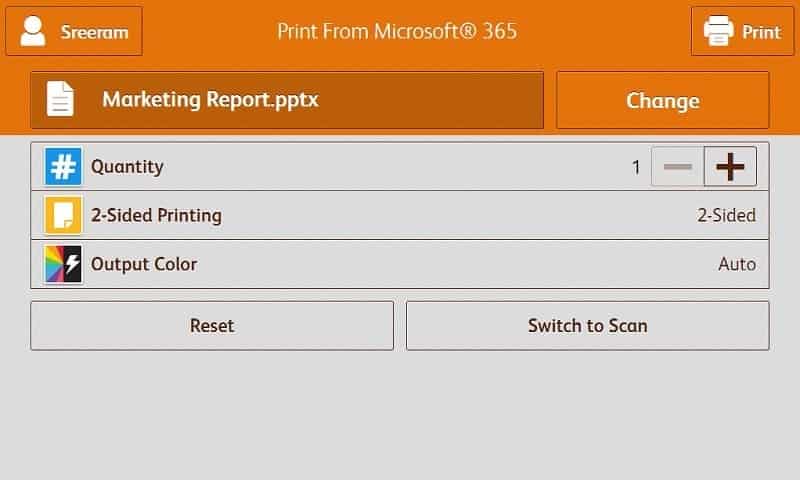Click the yellow 2-Sided Printing icon
800x480 pixels.
pos(63,215)
